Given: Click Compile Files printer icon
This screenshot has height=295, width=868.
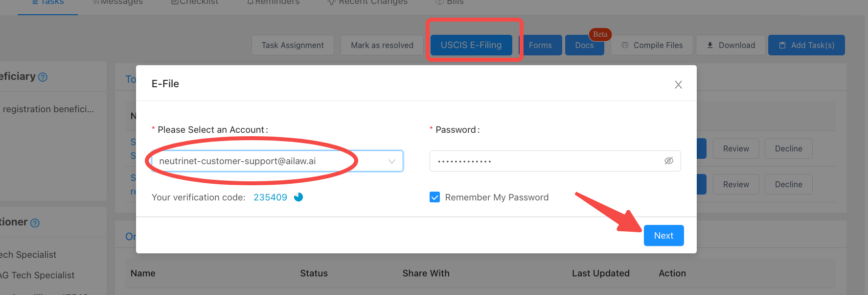Looking at the screenshot, I should point(625,45).
